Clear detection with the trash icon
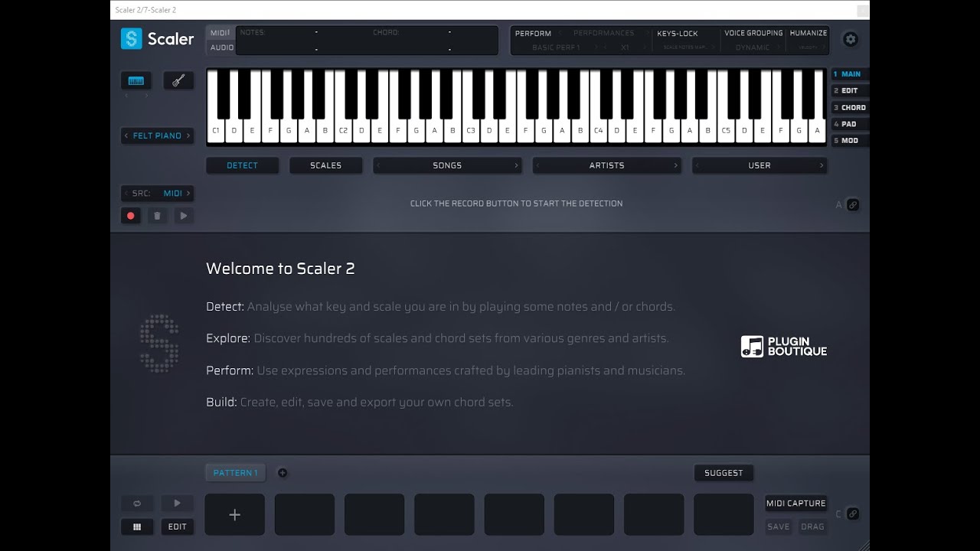Image resolution: width=980 pixels, height=551 pixels. (157, 216)
